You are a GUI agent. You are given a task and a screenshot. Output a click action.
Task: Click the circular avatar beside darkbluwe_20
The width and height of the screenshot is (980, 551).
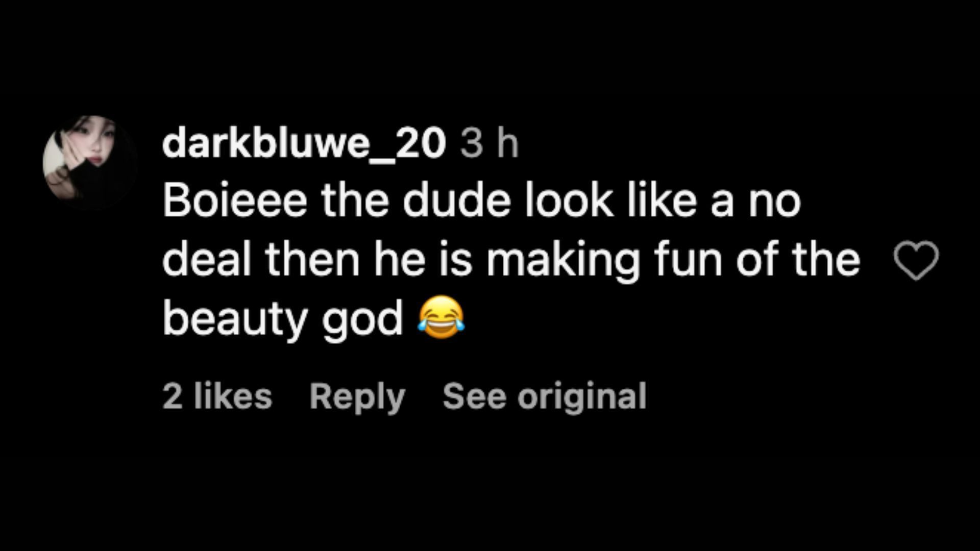pyautogui.click(x=90, y=162)
